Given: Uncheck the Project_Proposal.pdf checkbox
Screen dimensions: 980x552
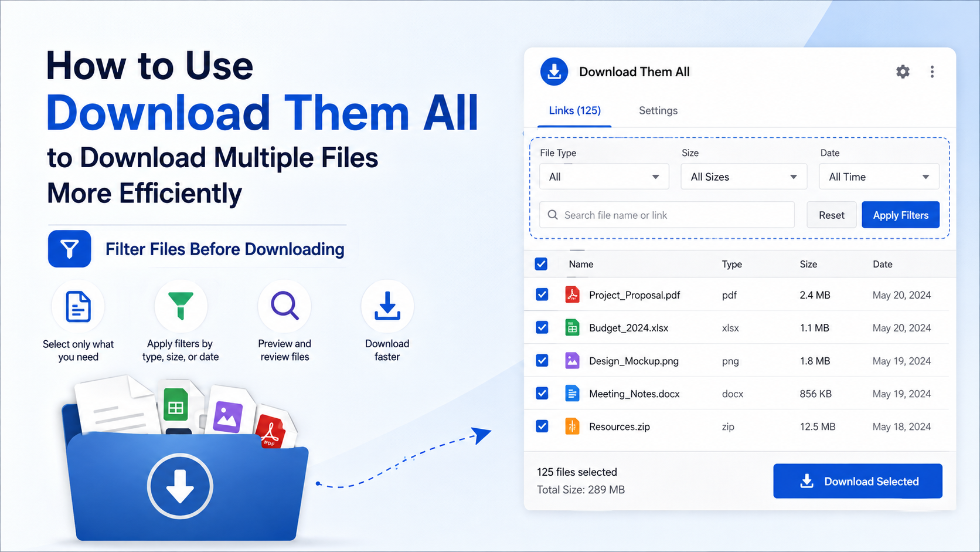Looking at the screenshot, I should [542, 294].
